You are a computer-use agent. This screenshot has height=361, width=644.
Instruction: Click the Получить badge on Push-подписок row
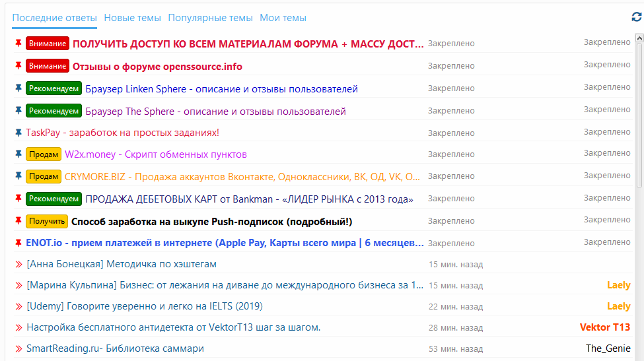[x=47, y=221]
